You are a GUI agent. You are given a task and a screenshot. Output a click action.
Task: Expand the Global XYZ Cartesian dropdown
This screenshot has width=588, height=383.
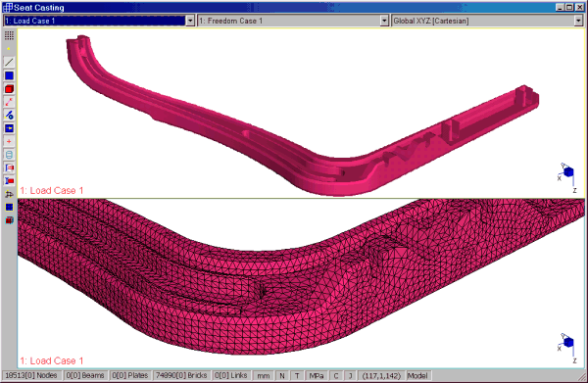click(x=578, y=21)
